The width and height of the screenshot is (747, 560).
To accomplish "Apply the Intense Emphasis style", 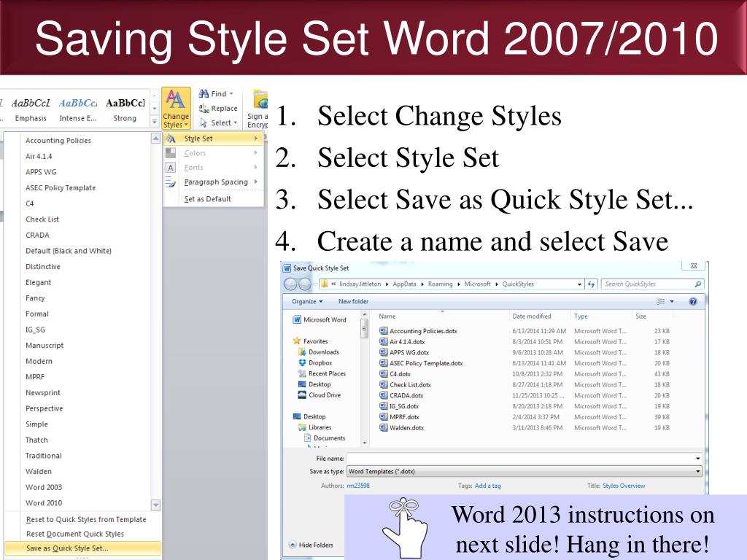I will (x=77, y=110).
